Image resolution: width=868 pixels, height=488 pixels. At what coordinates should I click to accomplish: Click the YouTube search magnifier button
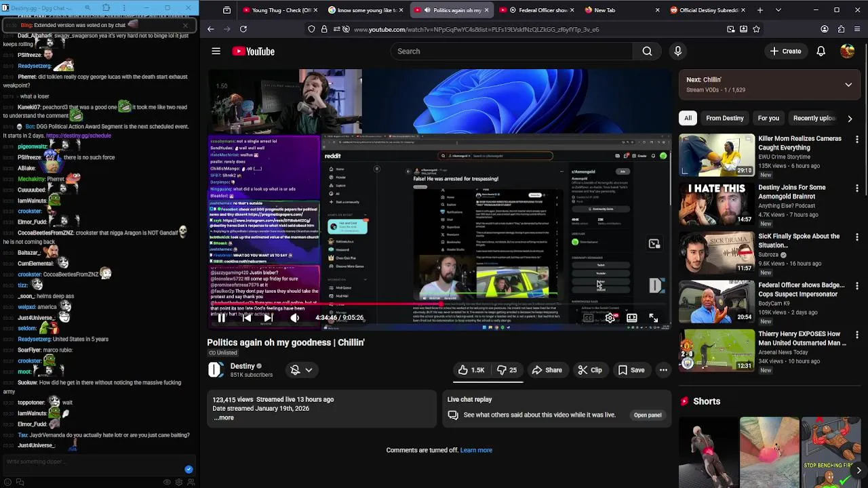[647, 51]
